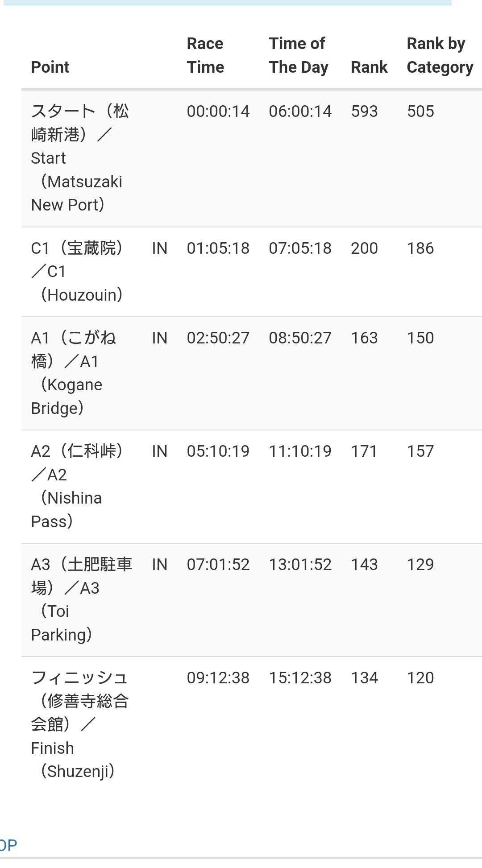Click category rank 120 in the Finish row
Image resolution: width=482 pixels, height=868 pixels.
420,678
